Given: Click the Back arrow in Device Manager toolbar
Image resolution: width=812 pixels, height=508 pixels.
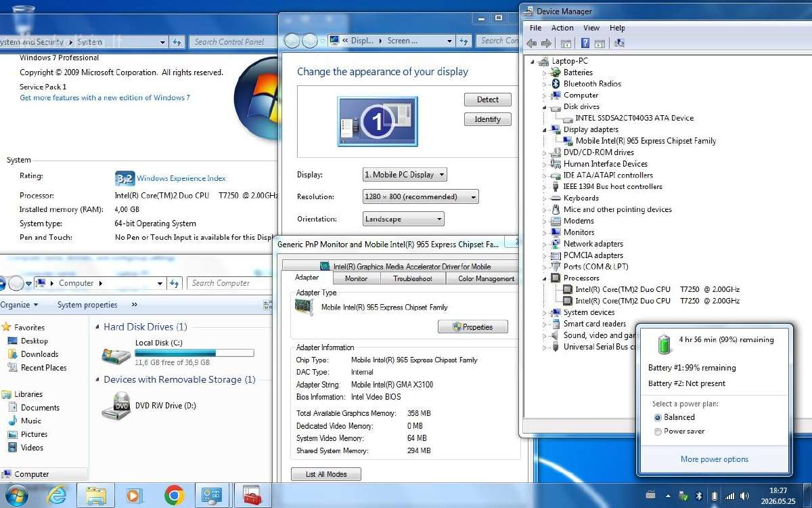Looking at the screenshot, I should point(531,43).
